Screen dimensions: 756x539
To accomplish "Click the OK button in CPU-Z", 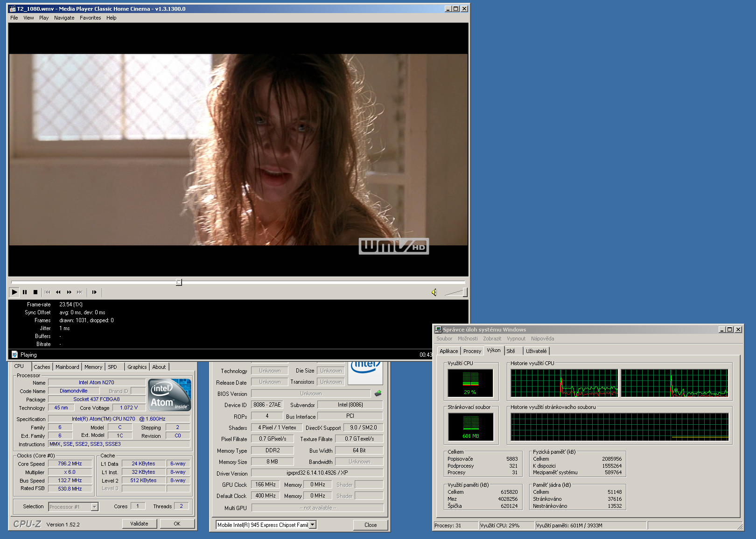I will click(177, 524).
